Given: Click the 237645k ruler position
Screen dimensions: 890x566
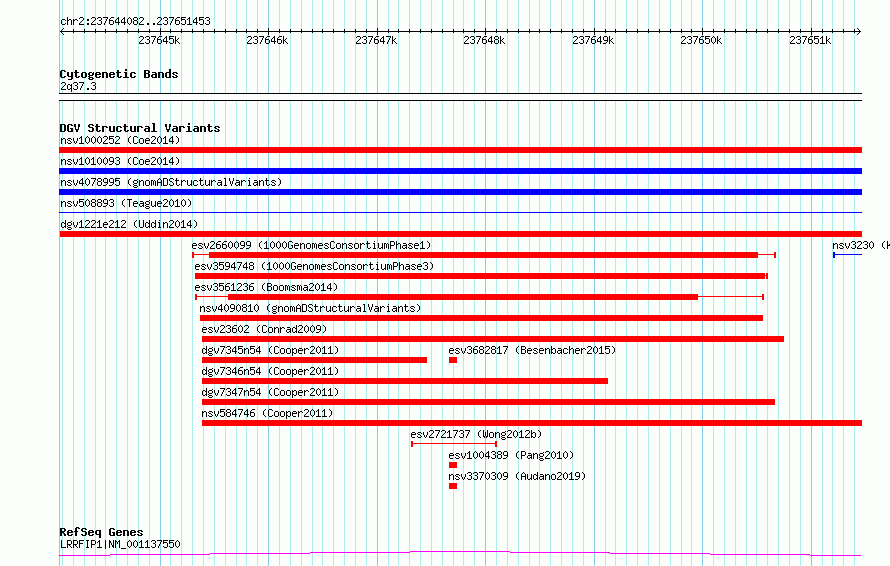Looking at the screenshot, I should tap(159, 40).
